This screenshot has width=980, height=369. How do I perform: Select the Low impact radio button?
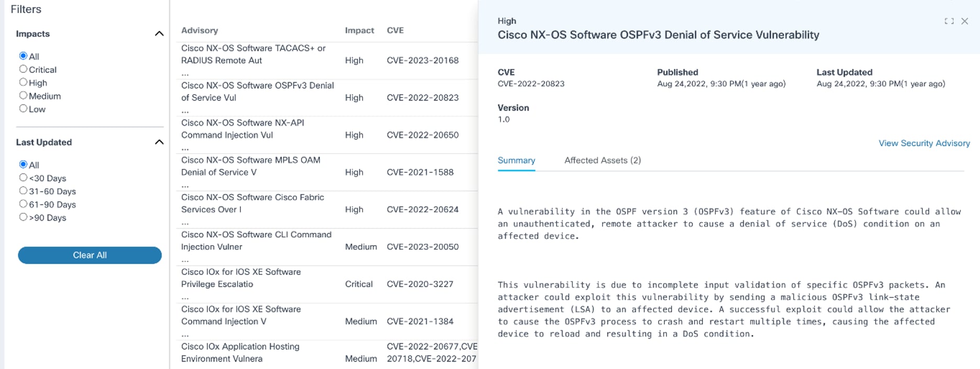click(23, 108)
